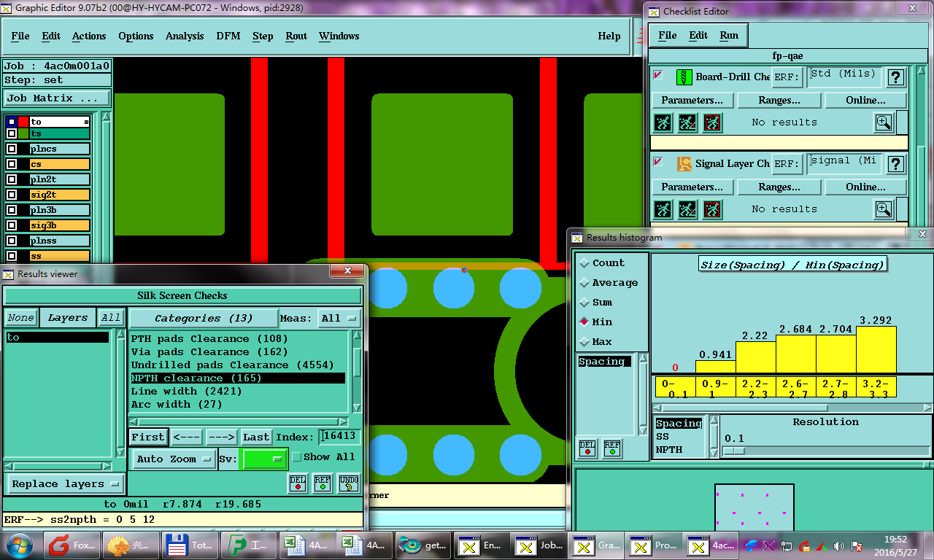The width and height of the screenshot is (934, 560).
Task: Click Signal Layer Checks icon
Action: 684,163
